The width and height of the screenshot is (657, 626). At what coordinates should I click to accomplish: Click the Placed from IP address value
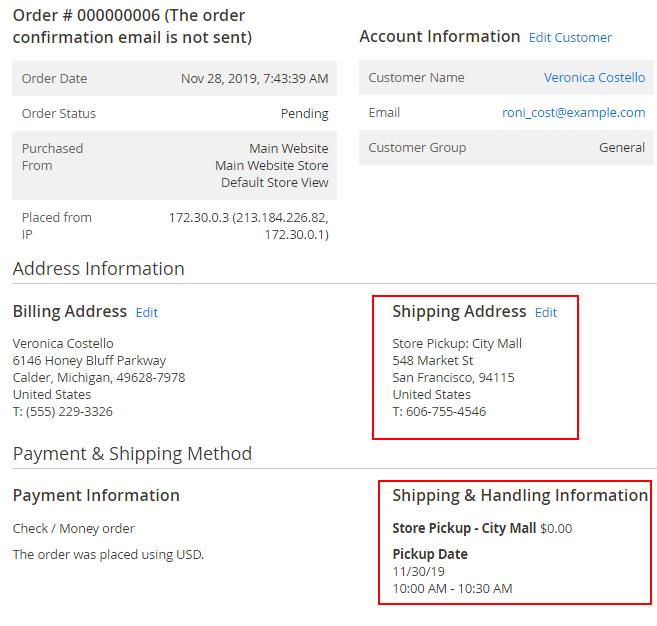pos(248,226)
